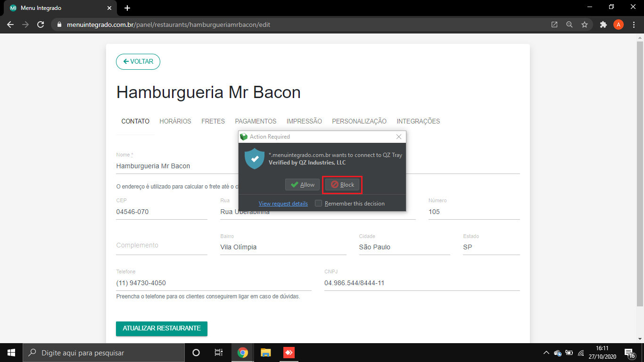This screenshot has height=362, width=644.
Task: Open the FRETES tab
Action: click(x=213, y=121)
